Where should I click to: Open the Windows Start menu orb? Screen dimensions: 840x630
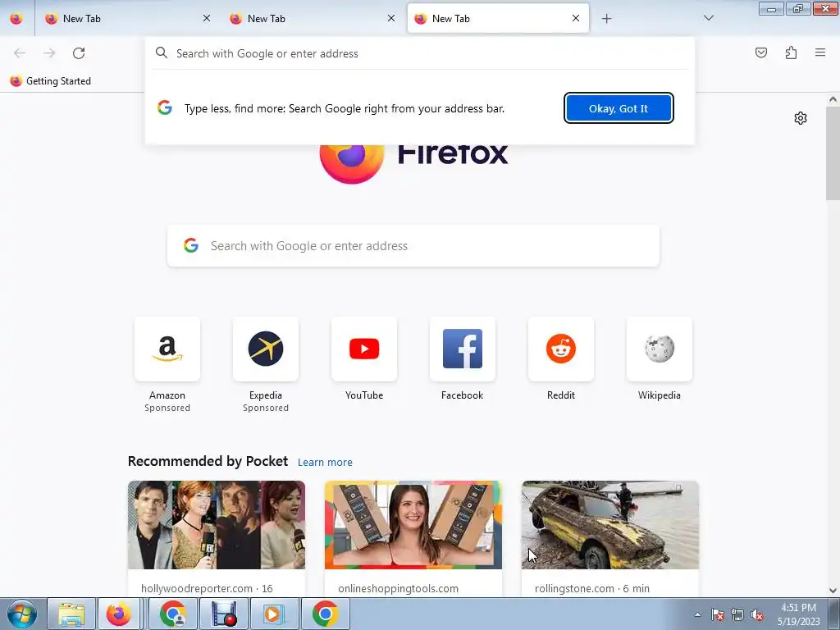coord(21,614)
